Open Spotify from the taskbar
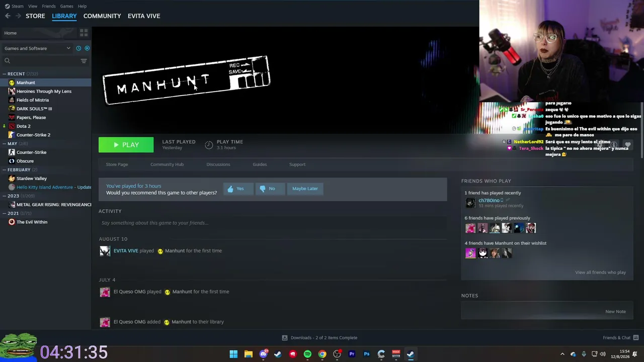This screenshot has height=362, width=644. click(x=307, y=354)
